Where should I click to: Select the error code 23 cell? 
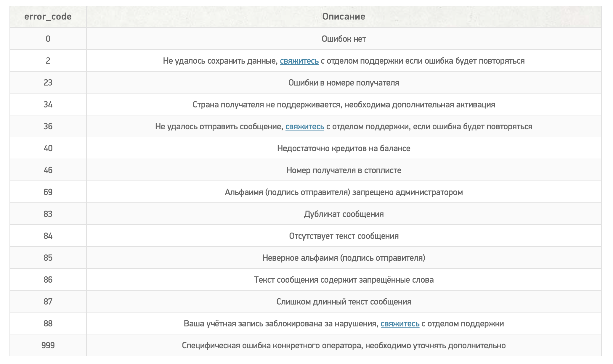48,83
